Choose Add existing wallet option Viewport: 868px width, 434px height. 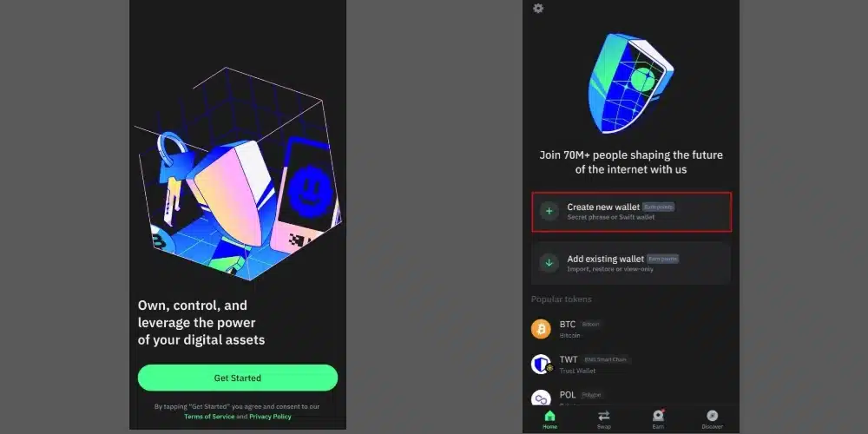(632, 264)
